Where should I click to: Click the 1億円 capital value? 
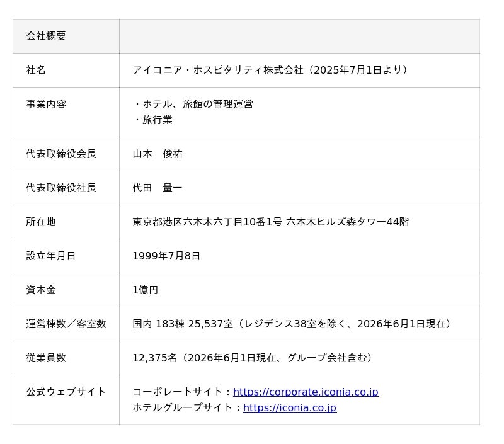point(145,290)
